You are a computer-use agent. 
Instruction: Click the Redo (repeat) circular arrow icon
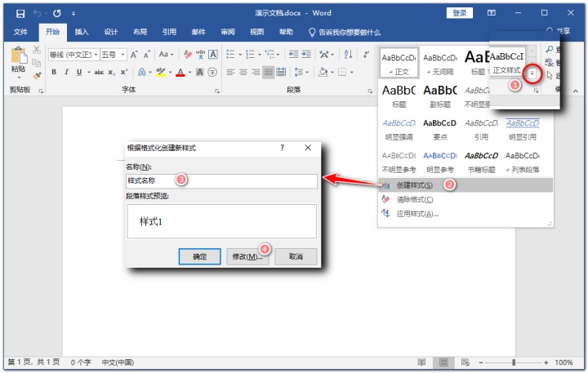(x=57, y=14)
